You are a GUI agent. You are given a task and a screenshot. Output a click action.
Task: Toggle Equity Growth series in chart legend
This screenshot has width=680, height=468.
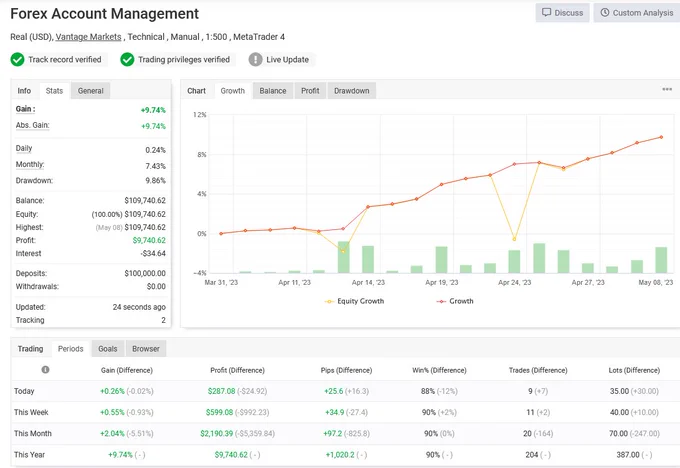(x=354, y=301)
